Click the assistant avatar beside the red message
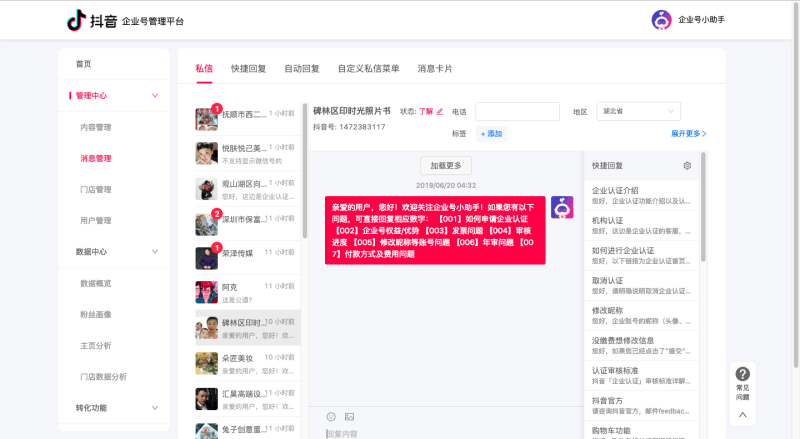The image size is (800, 439). click(562, 207)
